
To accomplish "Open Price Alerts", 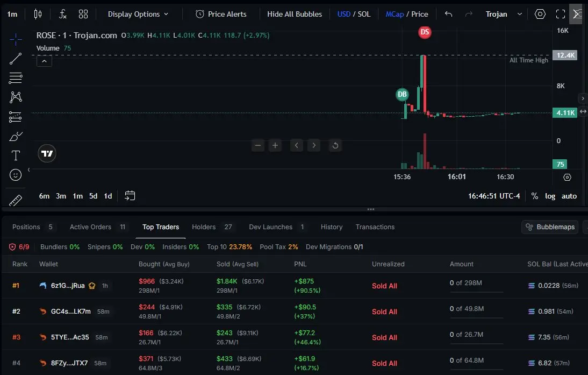I will coord(221,15).
